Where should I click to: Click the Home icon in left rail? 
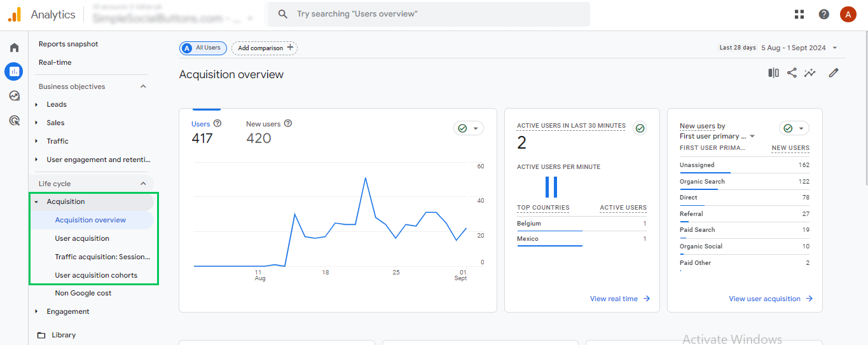click(x=14, y=48)
